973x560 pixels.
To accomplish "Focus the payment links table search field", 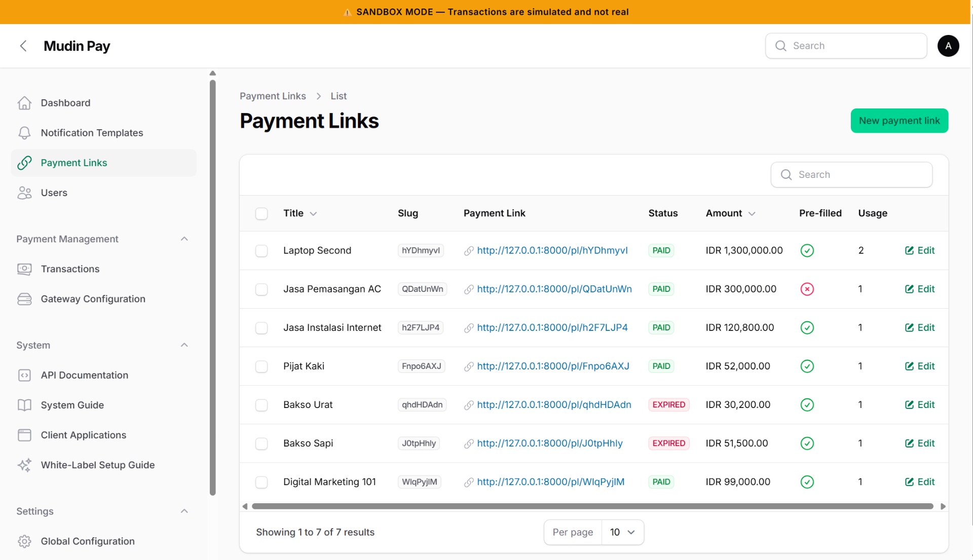I will tap(851, 175).
